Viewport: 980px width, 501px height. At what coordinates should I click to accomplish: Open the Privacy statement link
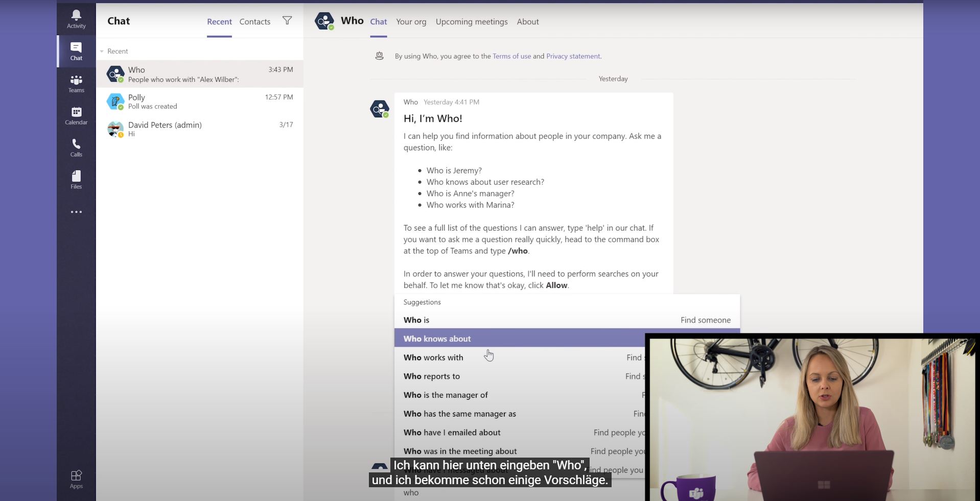click(x=573, y=56)
